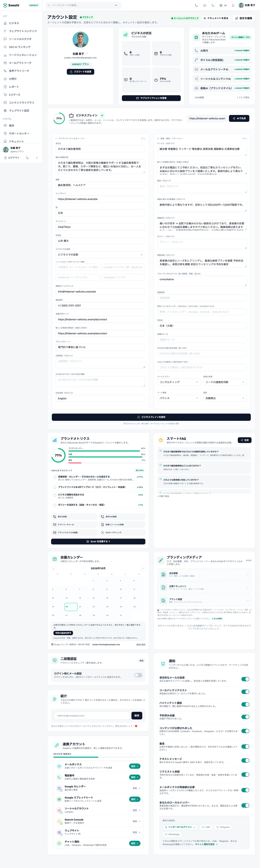Click the ビジネスブレインを保存 button
Image resolution: width=260 pixels, height=868 pixels.
[151, 417]
